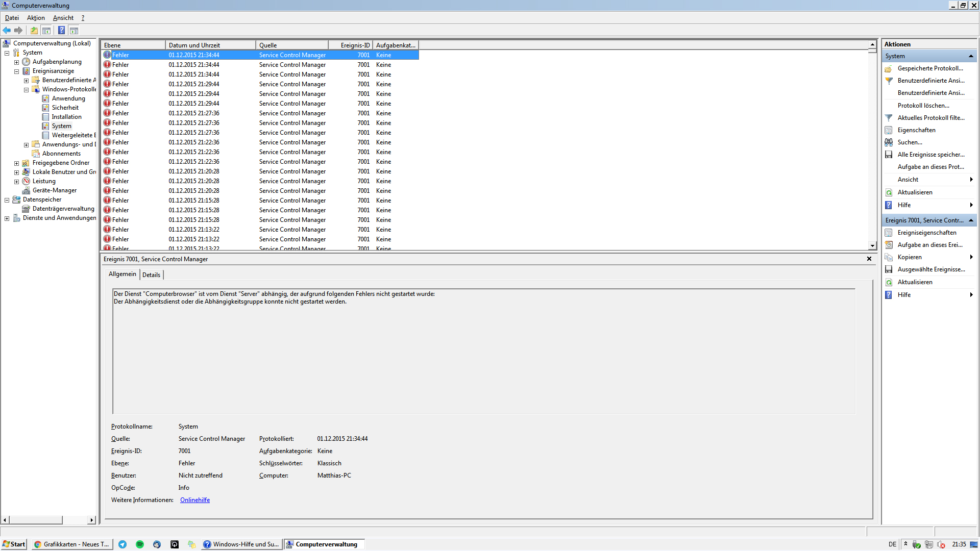Click the event list scrollbar down arrow
The height and width of the screenshot is (551, 980).
coord(872,246)
